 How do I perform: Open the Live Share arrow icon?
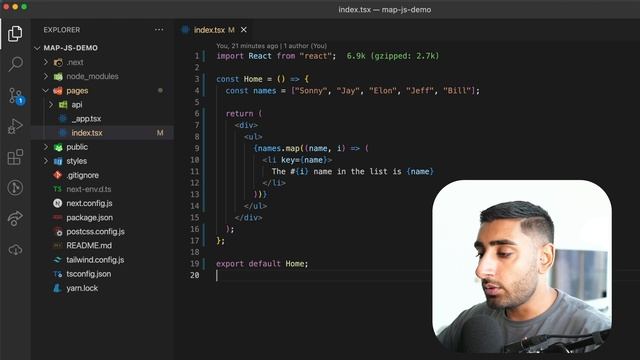(x=15, y=218)
